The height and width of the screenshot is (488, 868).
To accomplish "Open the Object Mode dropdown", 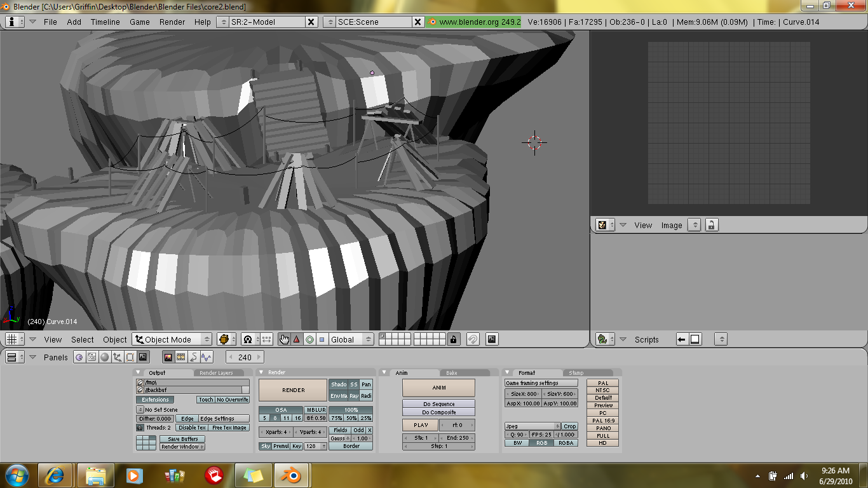I will coord(172,339).
